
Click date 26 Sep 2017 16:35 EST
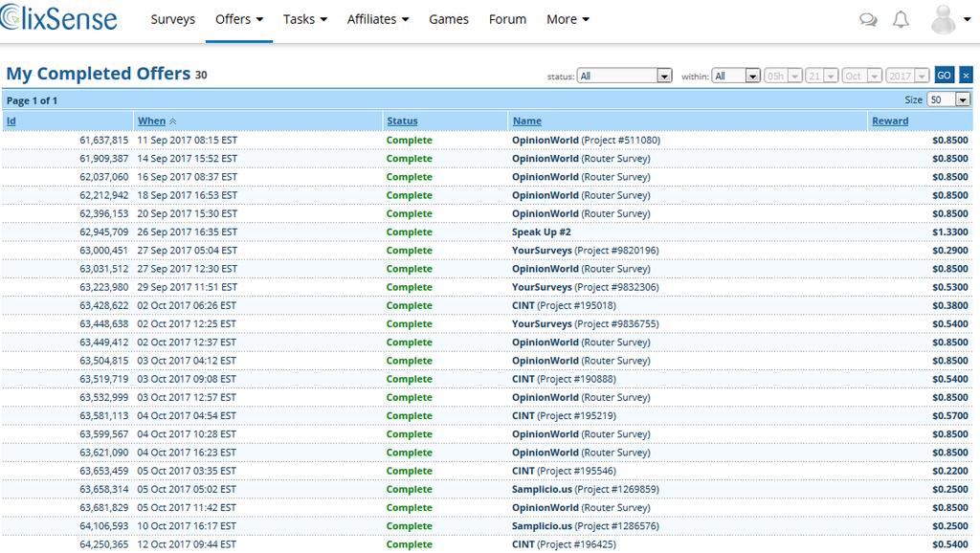[x=187, y=232]
